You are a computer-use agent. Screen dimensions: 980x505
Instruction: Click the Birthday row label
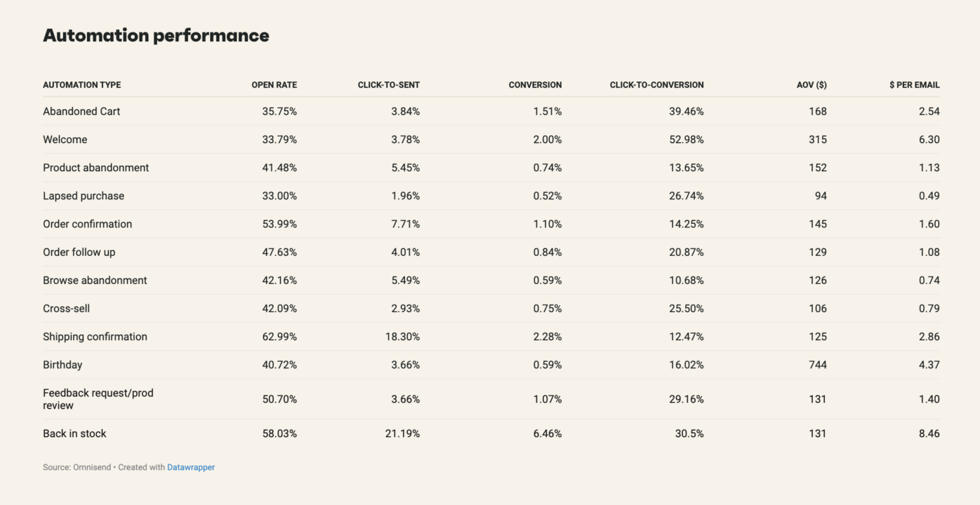62,365
